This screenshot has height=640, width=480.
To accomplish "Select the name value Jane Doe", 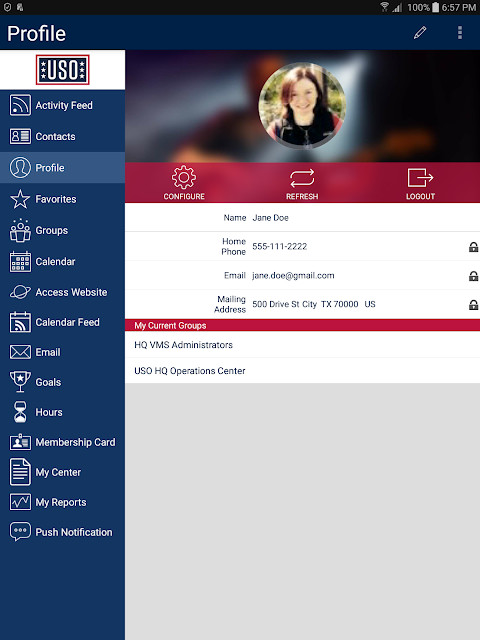I will point(270,218).
